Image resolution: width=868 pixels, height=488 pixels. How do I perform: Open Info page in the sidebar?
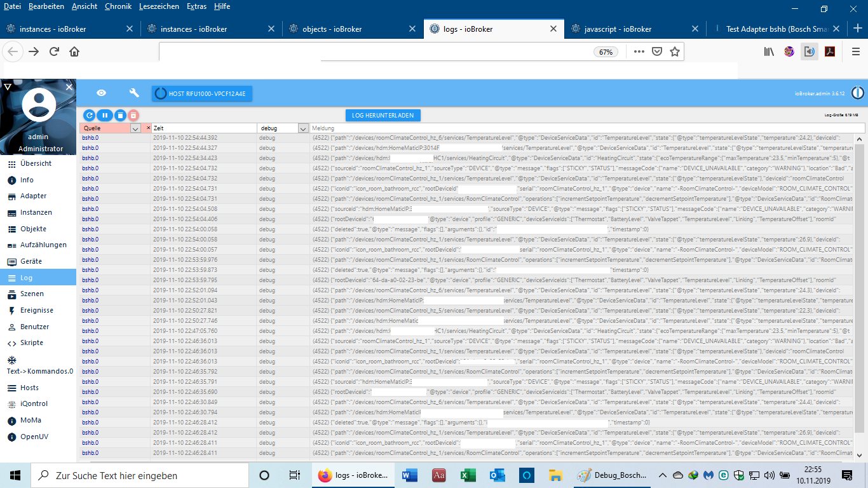tap(38, 180)
